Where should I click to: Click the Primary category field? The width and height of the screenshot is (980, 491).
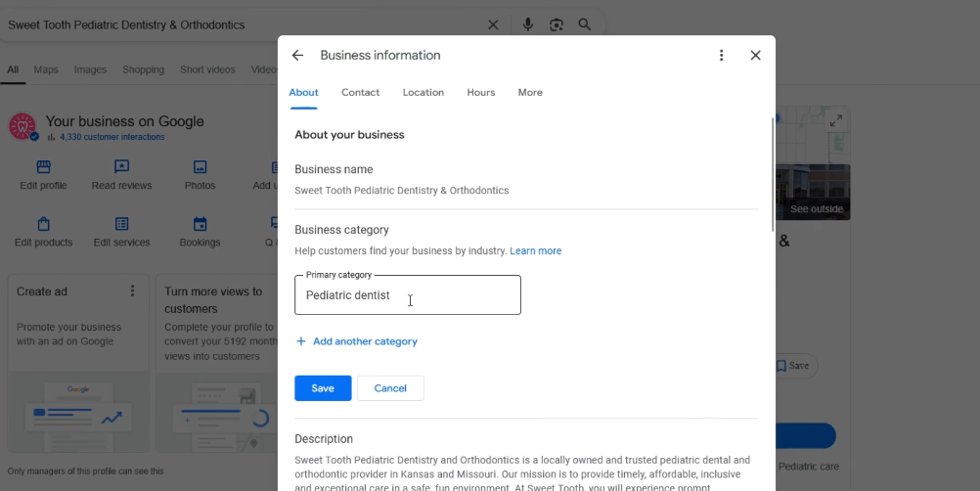tap(408, 294)
